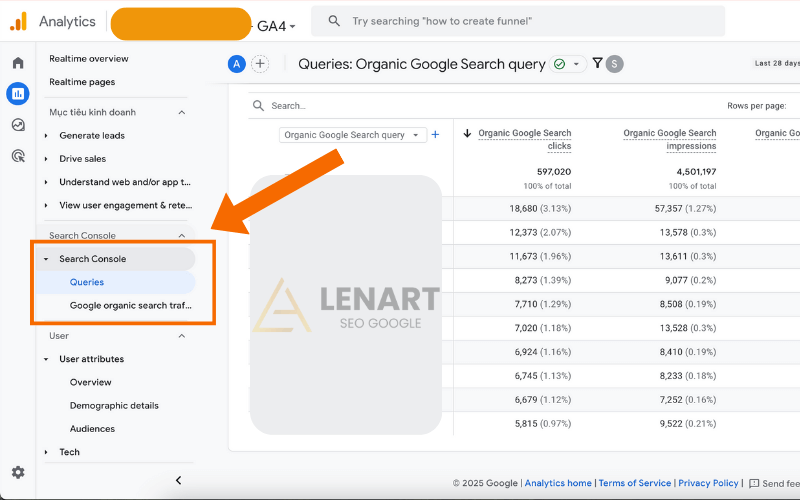Expand the Tech tree item
The height and width of the screenshot is (500, 800).
point(46,452)
